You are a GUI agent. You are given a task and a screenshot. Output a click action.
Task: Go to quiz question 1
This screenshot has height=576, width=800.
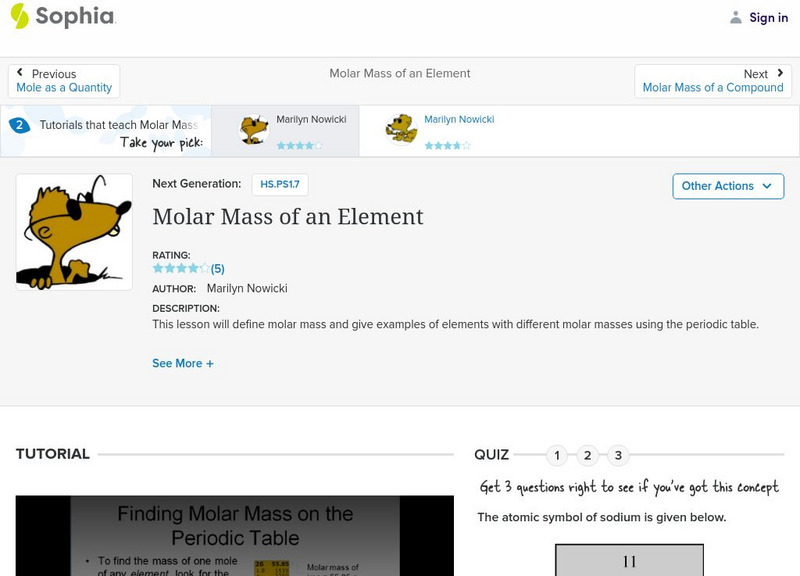pos(557,456)
